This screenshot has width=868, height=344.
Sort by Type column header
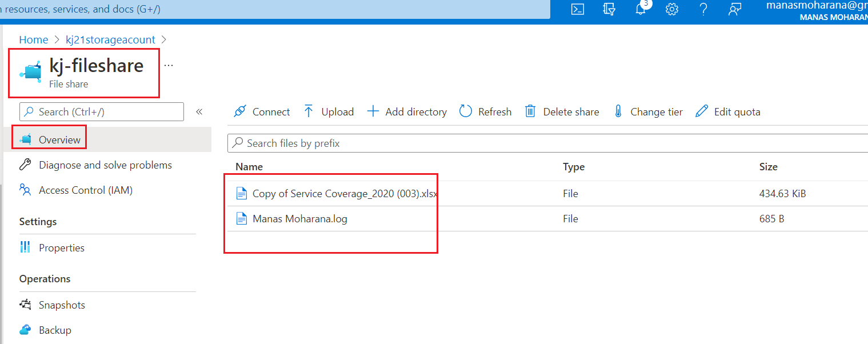click(574, 167)
